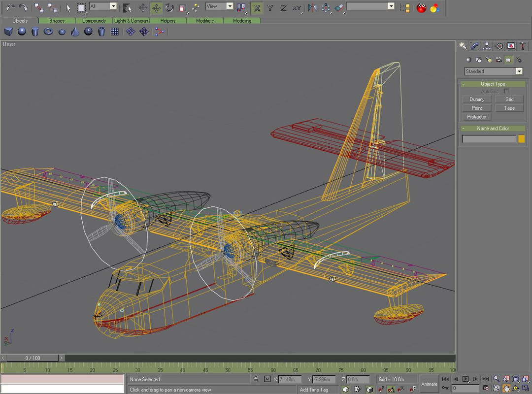532x394 pixels.
Task: Open the orange object color swatch
Action: [522, 138]
